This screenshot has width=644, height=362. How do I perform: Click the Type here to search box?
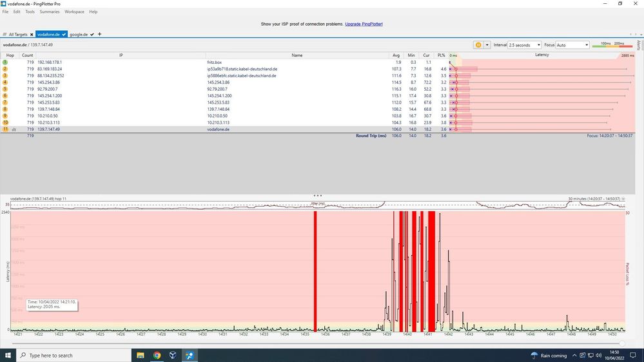click(x=73, y=355)
